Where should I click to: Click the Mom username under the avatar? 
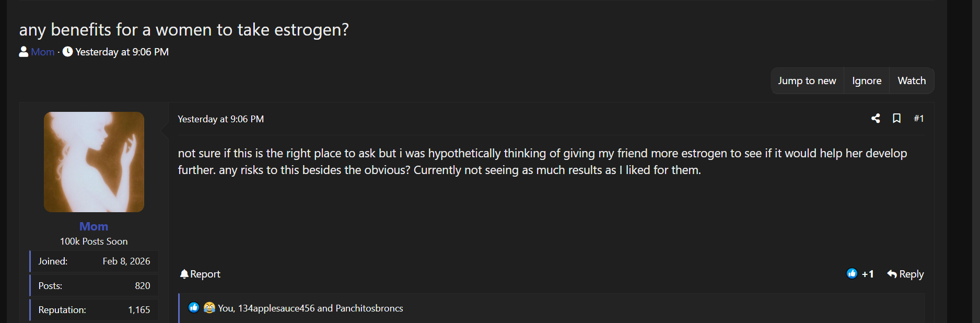point(94,226)
